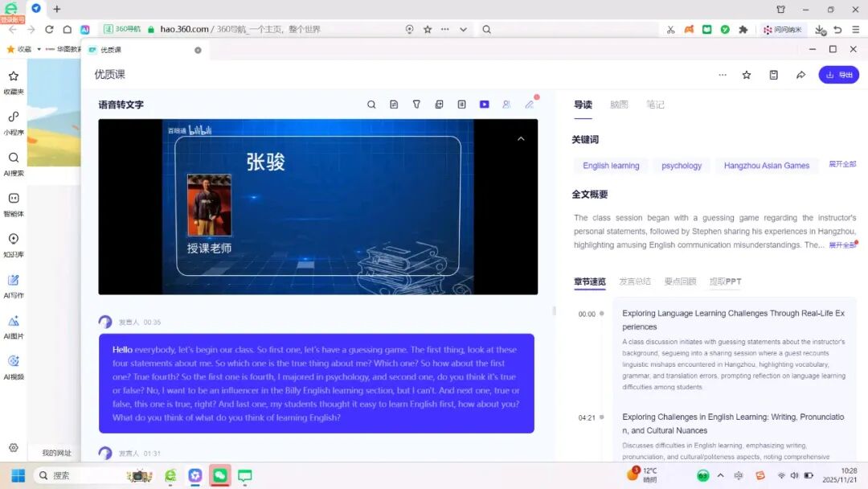Click the purple 导出 button
This screenshot has height=489, width=868.
(x=839, y=74)
